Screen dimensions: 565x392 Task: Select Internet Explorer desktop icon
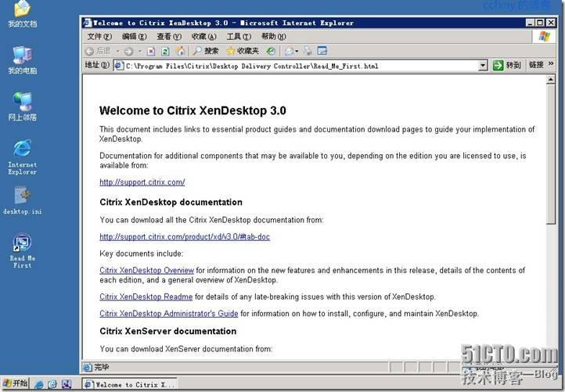pyautogui.click(x=23, y=157)
